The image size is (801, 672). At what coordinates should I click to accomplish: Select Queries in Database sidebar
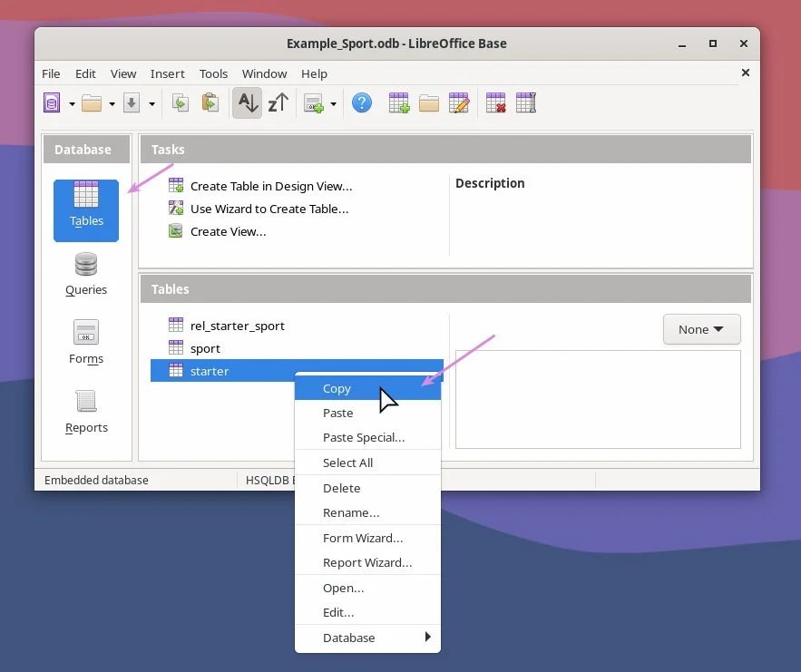click(86, 275)
